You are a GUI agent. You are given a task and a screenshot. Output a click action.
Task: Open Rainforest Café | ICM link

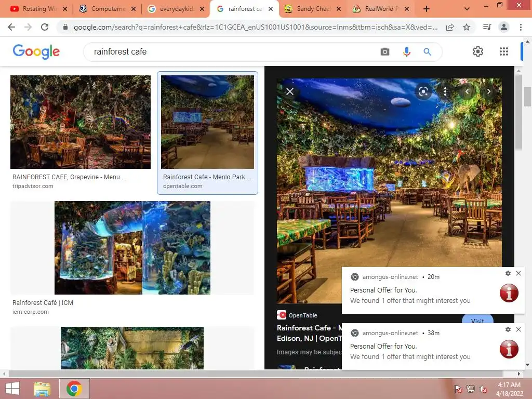coord(43,303)
